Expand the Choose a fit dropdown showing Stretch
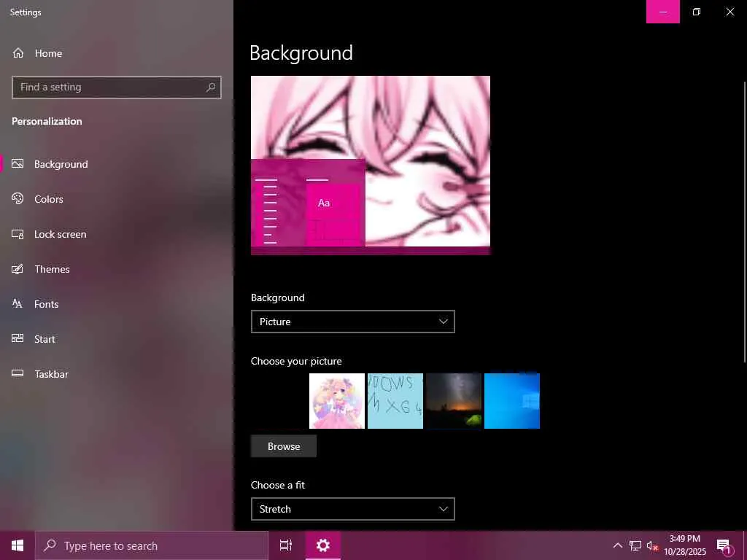 coord(352,509)
